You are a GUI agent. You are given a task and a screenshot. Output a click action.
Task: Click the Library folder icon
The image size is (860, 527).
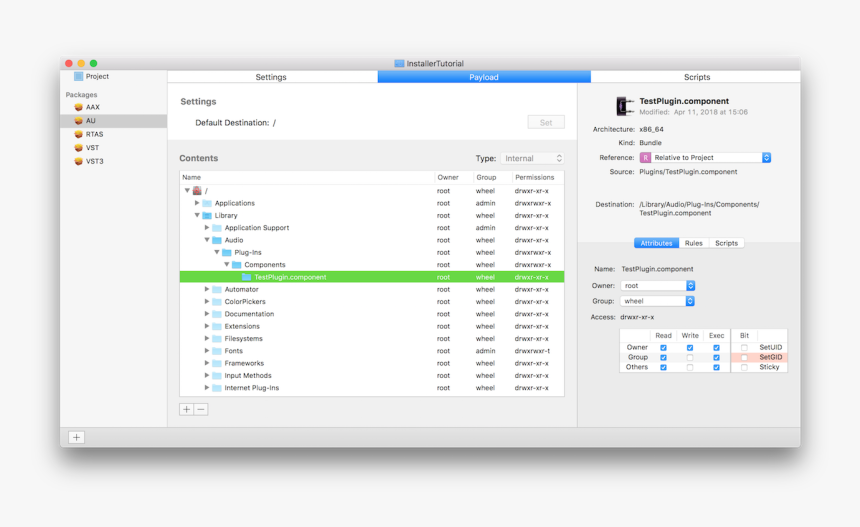coord(207,216)
